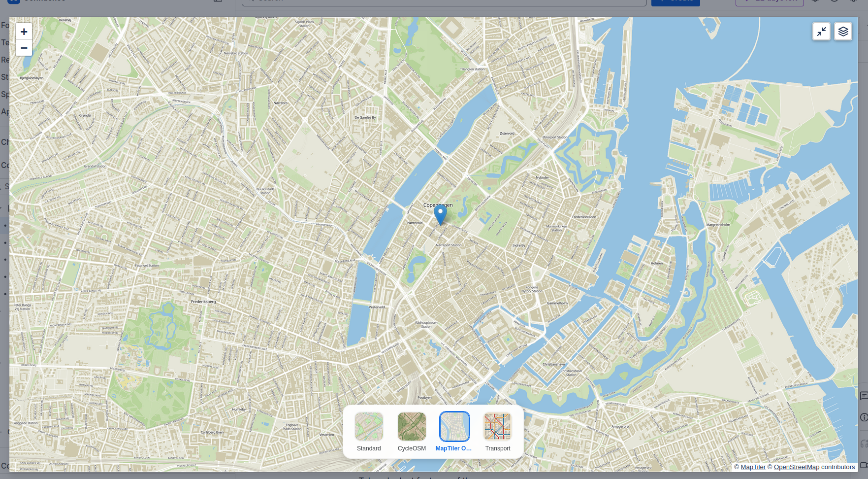The image size is (868, 479).
Task: Exit fullscreen map via the collapse-arrows icon
Action: (x=821, y=31)
